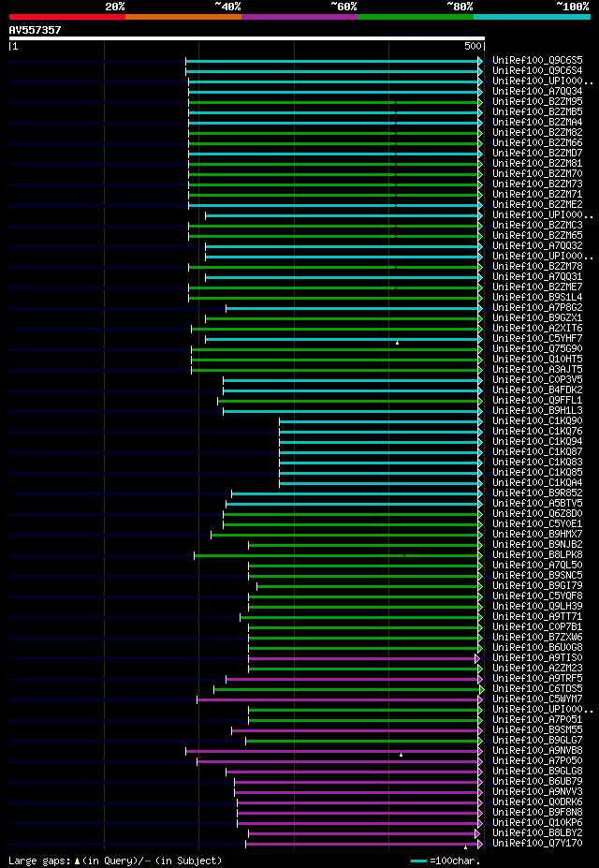The width and height of the screenshot is (599, 868).
Task: Open hit UniRef100_C5YHF7
Action: tap(537, 339)
